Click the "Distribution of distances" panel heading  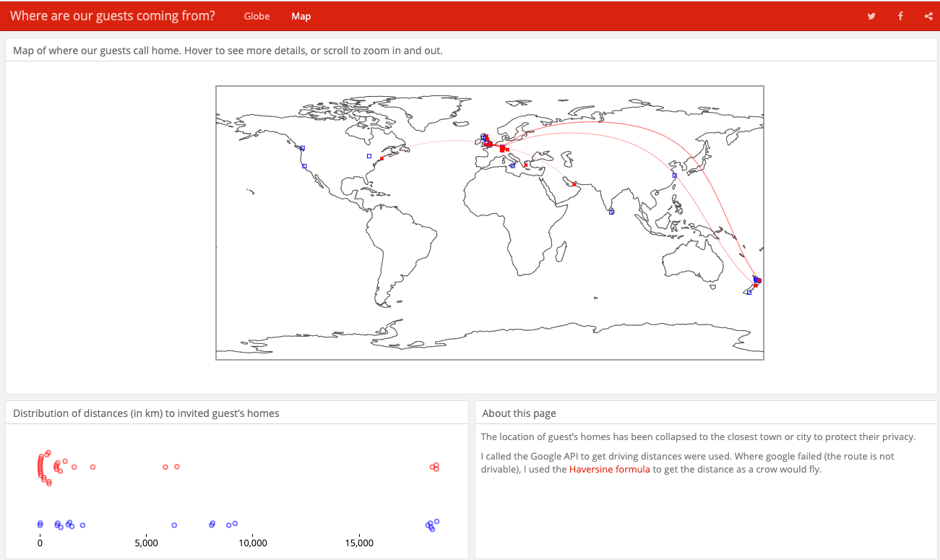coord(146,413)
